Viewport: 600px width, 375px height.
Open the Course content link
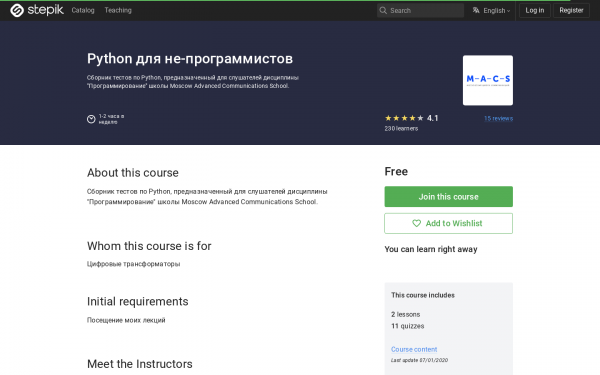414,349
